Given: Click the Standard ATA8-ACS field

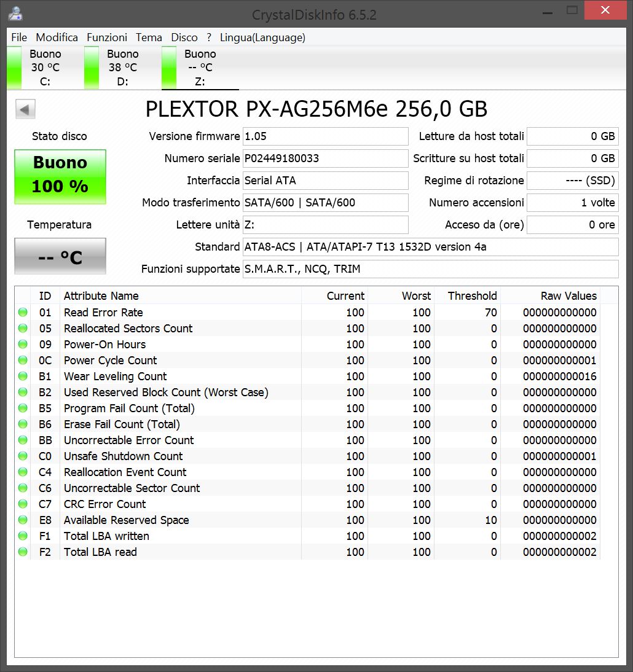Looking at the screenshot, I should [x=431, y=247].
